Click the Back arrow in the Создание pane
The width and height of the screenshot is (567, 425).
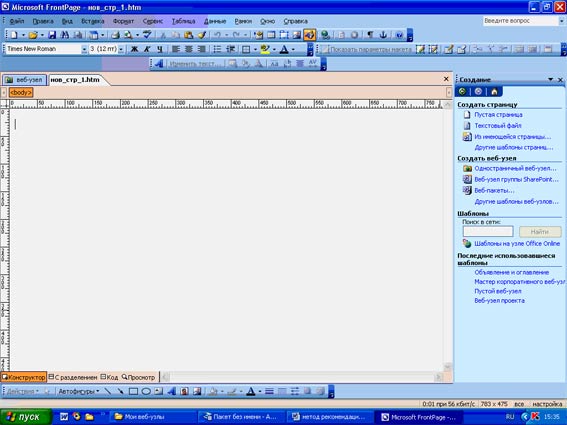[462, 92]
